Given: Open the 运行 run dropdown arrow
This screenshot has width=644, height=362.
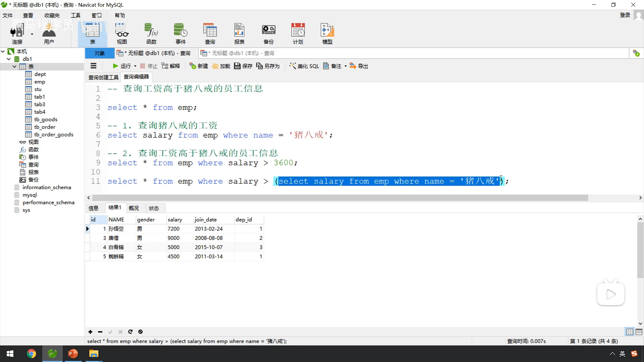Looking at the screenshot, I should tap(135, 66).
